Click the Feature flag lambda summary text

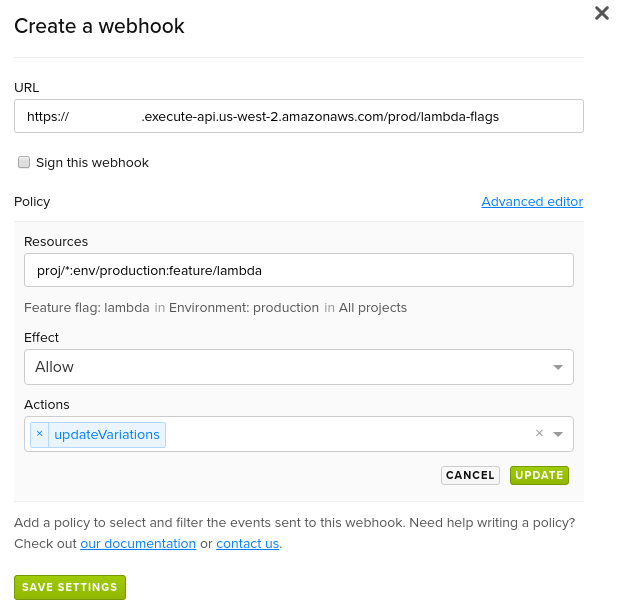pos(87,308)
